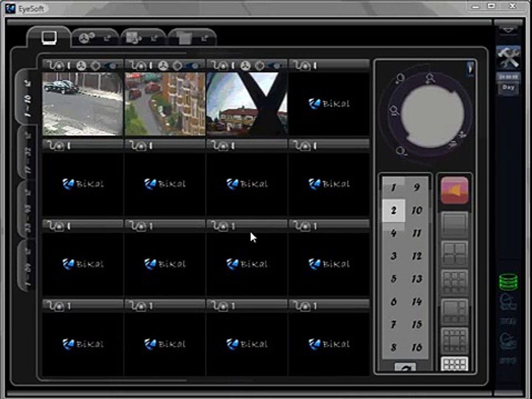
Task: Select camera channel 7 in number list
Action: (x=393, y=324)
